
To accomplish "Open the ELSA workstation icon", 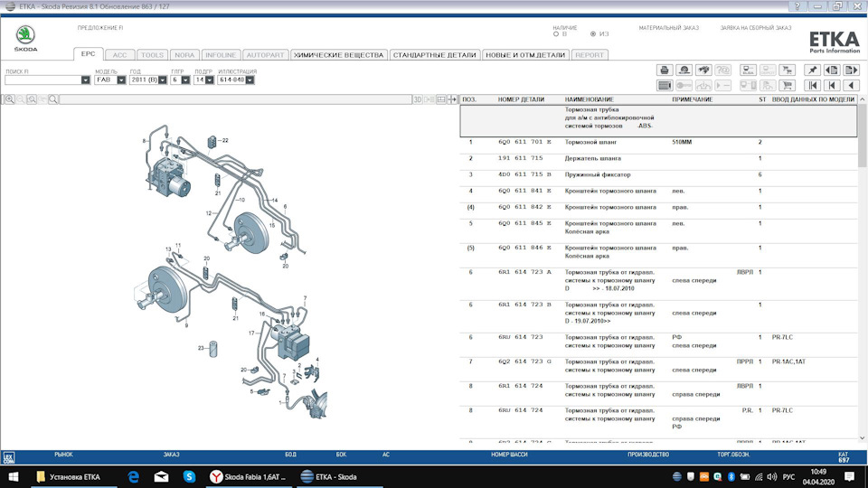I will coord(748,70).
